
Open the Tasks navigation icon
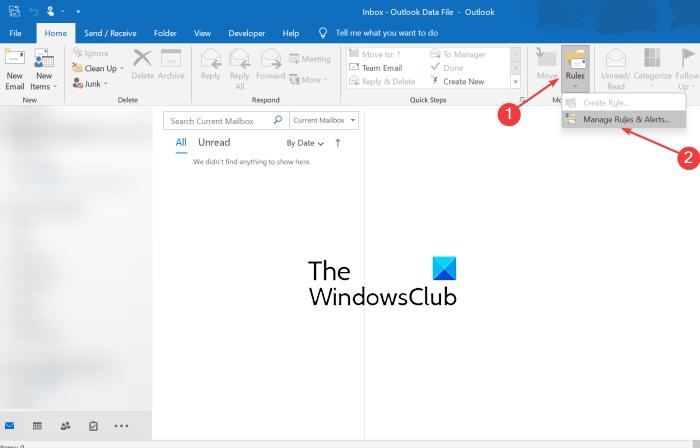point(93,425)
